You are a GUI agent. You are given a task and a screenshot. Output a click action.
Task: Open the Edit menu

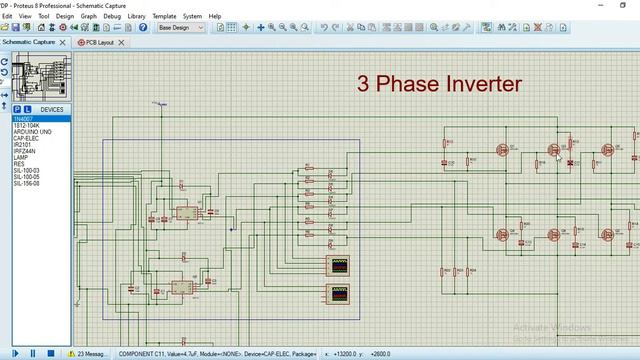point(7,16)
